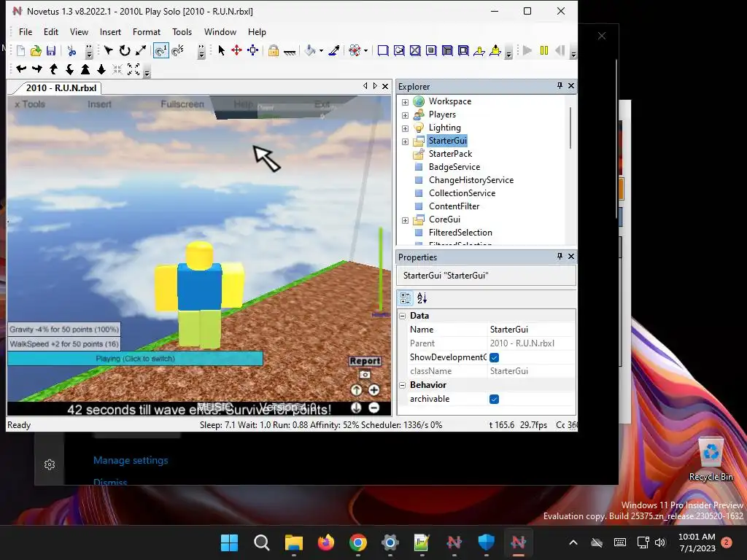Select the black arrow pointer tool
Viewport: 747px width, 560px height.
click(x=221, y=50)
